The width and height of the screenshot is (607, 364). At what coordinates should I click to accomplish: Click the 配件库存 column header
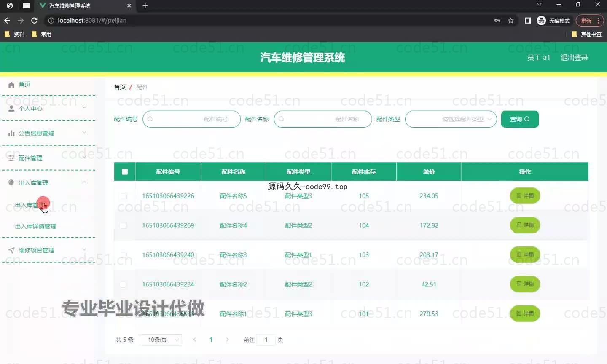(364, 171)
